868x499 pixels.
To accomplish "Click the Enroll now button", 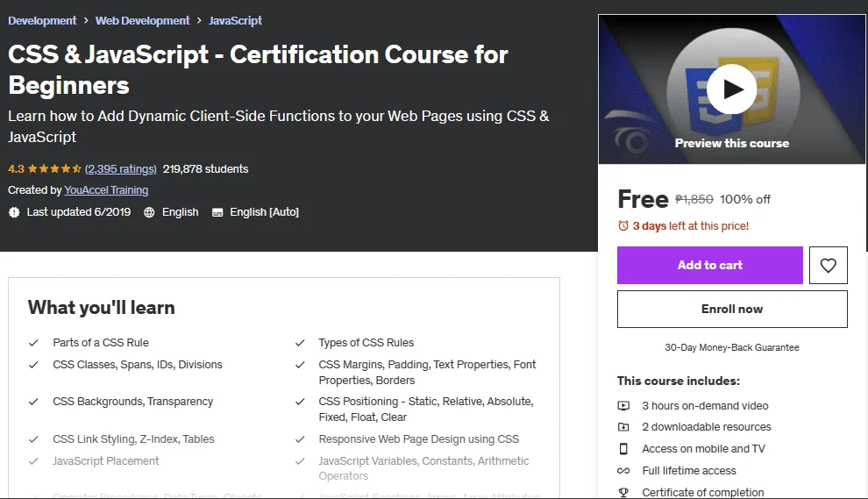I will [732, 309].
